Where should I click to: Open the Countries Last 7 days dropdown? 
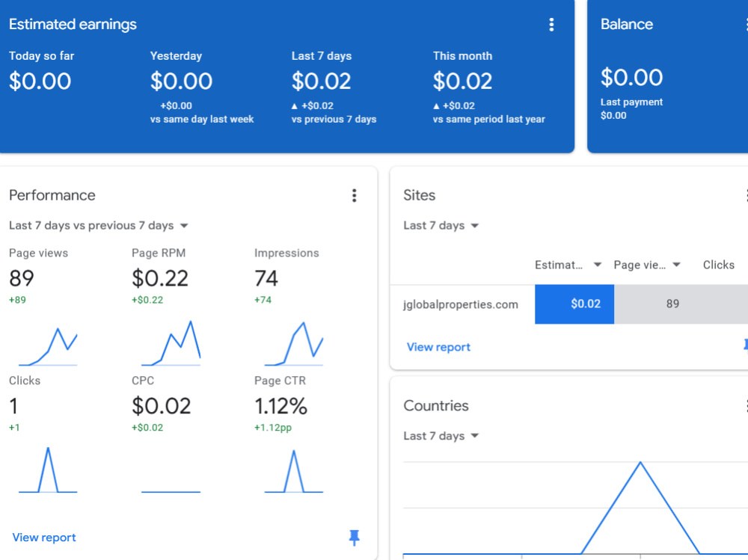coord(441,436)
